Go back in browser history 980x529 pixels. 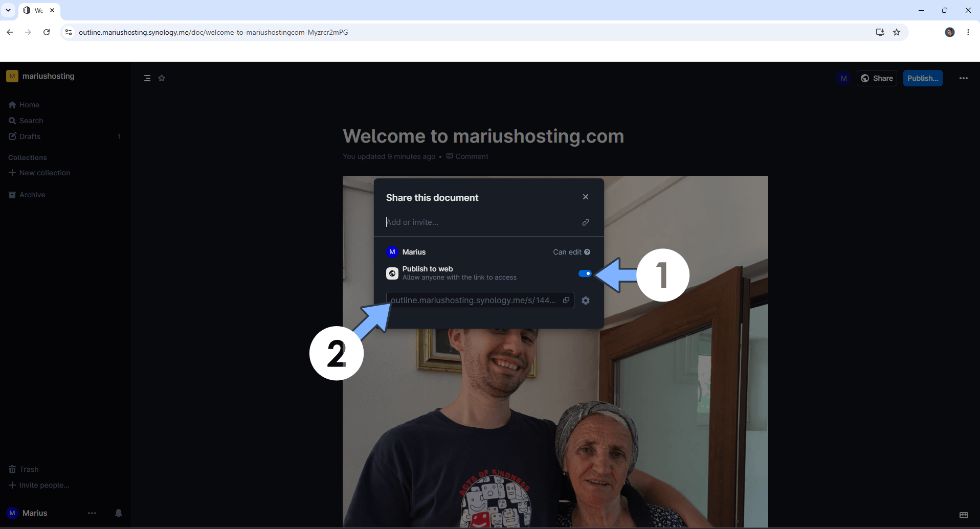click(10, 32)
